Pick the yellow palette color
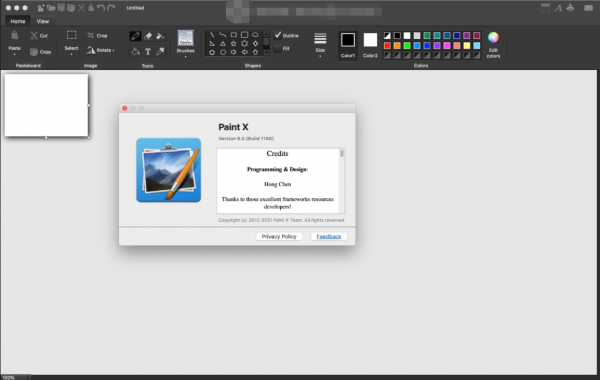This screenshot has height=380, width=600. coord(467,46)
